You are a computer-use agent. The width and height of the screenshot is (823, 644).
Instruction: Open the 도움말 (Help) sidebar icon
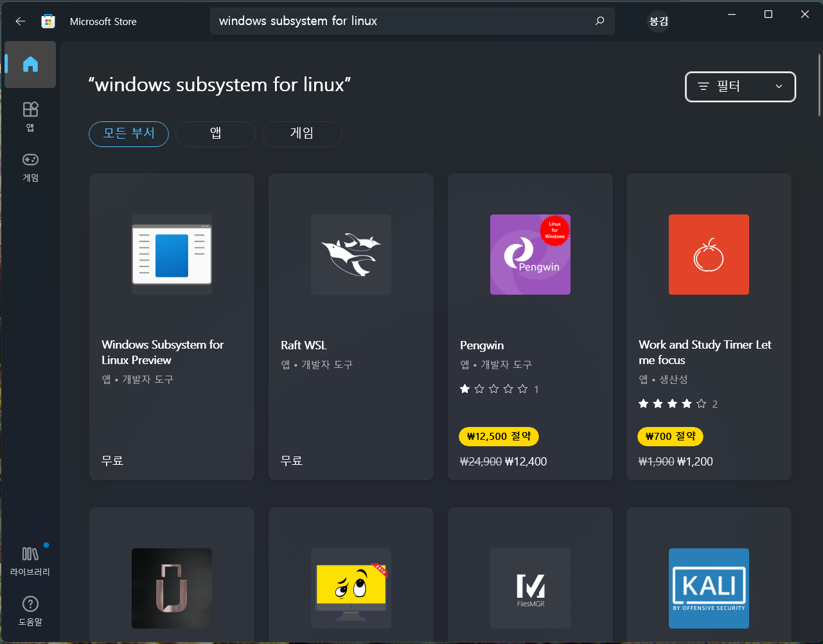click(30, 611)
